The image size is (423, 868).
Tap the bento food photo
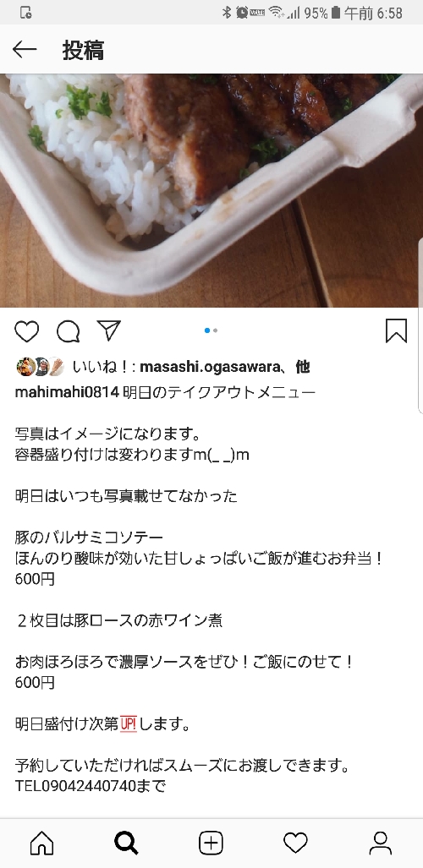(211, 190)
